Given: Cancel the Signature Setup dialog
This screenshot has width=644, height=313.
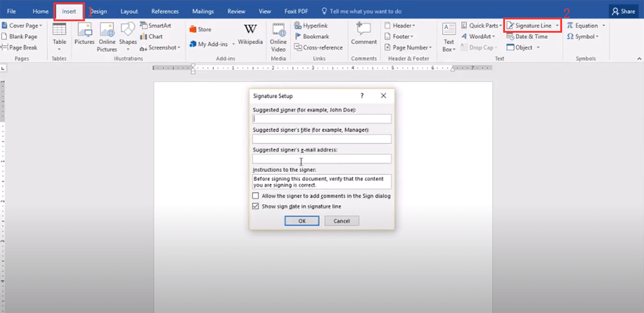Looking at the screenshot, I should tap(341, 221).
